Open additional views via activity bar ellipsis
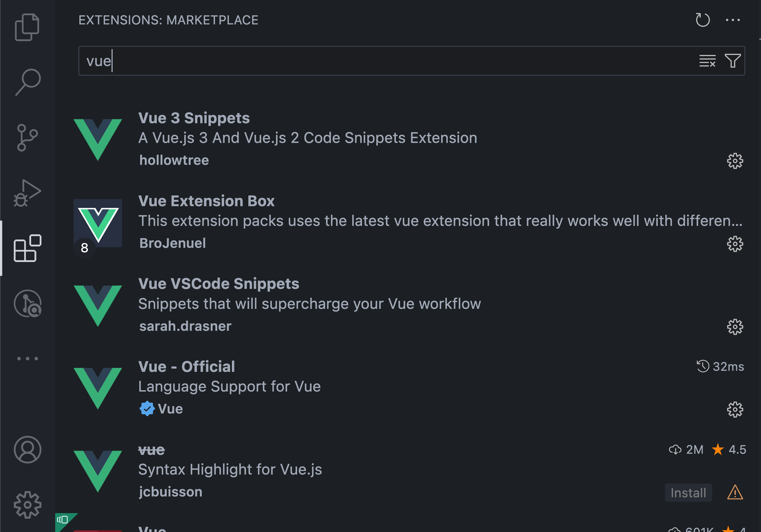 pyautogui.click(x=27, y=358)
